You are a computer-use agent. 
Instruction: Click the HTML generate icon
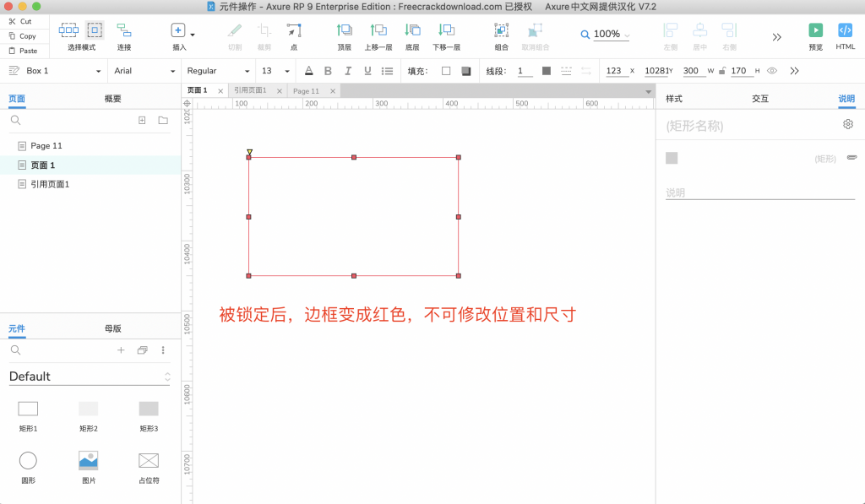(x=845, y=30)
